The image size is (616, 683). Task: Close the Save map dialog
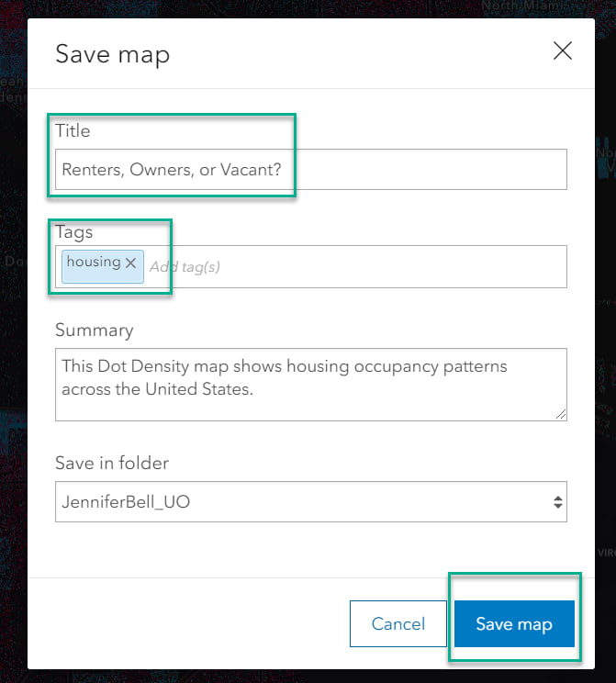[562, 51]
